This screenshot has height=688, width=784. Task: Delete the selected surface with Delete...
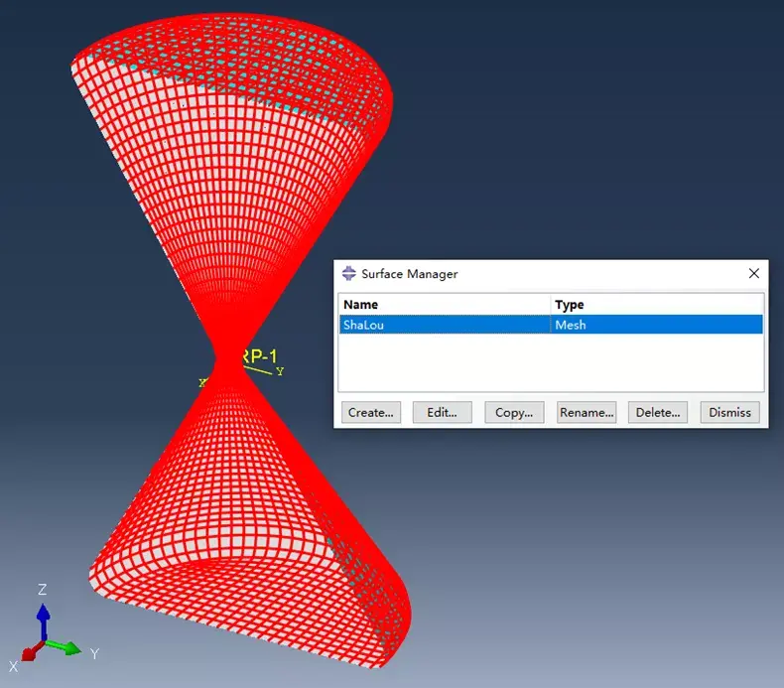pyautogui.click(x=658, y=412)
